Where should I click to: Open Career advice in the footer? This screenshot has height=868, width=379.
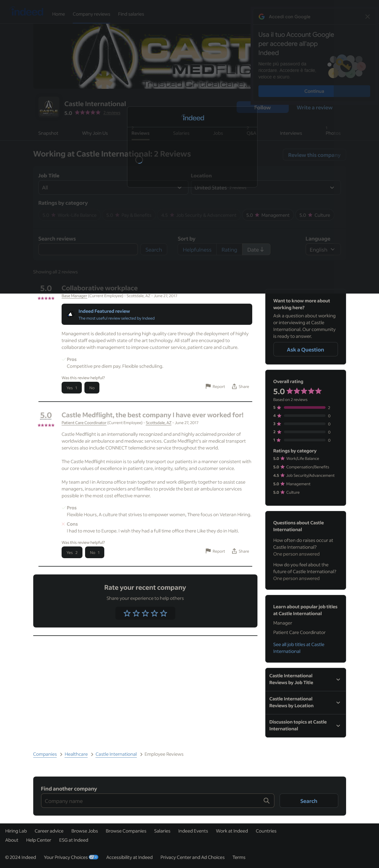[x=49, y=831]
